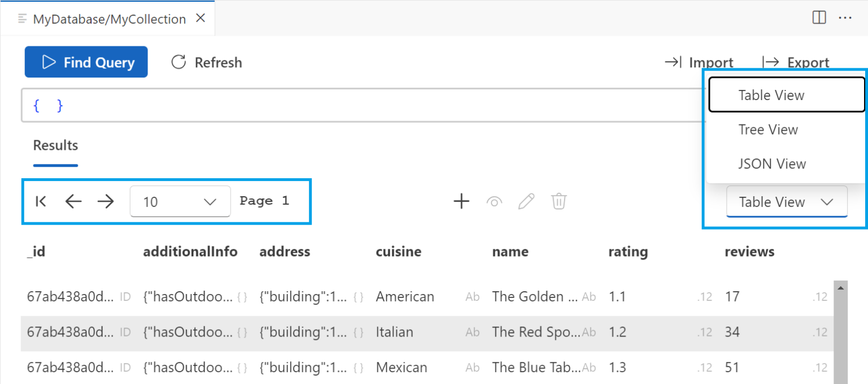Open the more actions ellipsis menu
This screenshot has width=868, height=384.
click(x=845, y=18)
